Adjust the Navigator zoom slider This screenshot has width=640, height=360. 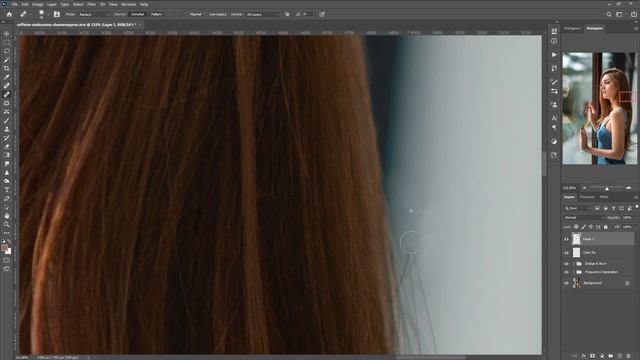point(607,188)
